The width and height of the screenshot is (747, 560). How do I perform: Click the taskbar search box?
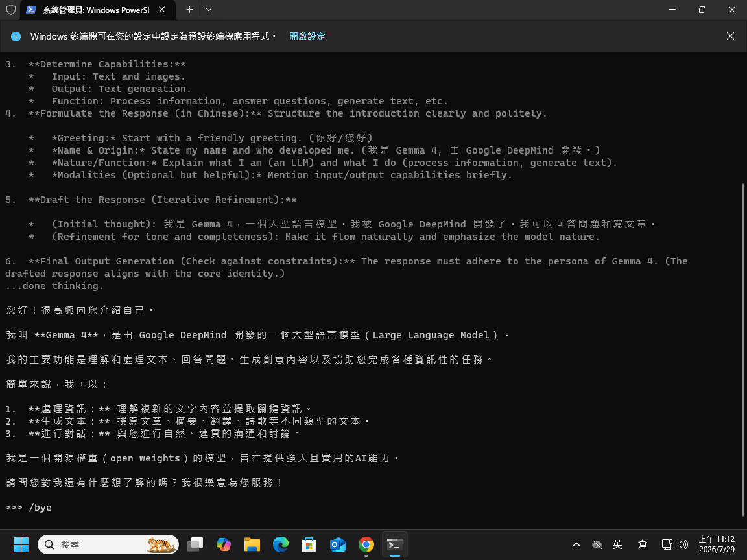click(108, 544)
